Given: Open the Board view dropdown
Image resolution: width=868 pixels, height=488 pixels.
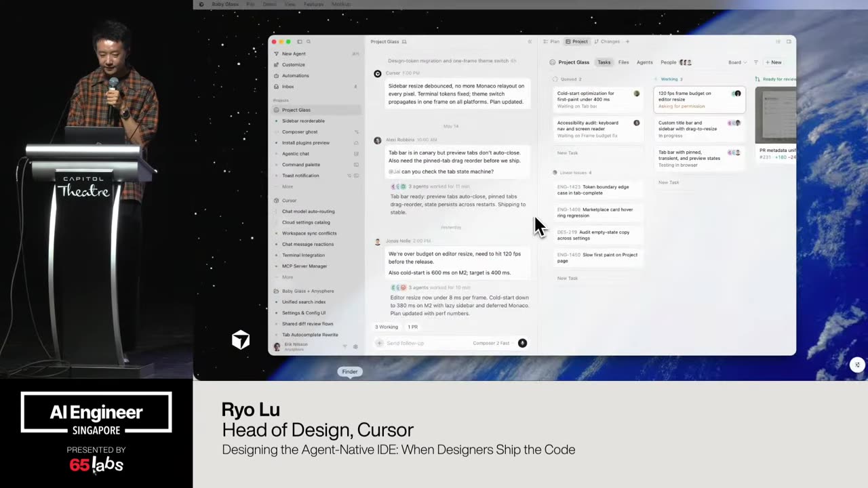Looking at the screenshot, I should coord(737,62).
